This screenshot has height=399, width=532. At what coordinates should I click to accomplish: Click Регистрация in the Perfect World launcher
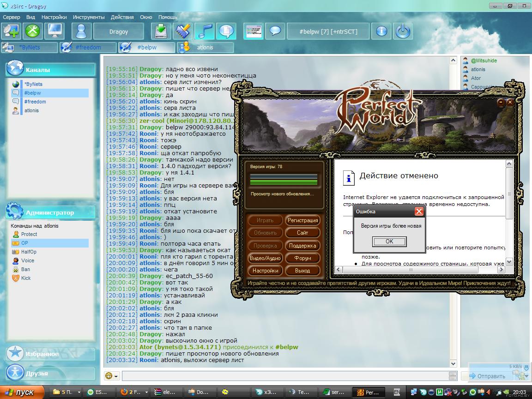point(302,220)
